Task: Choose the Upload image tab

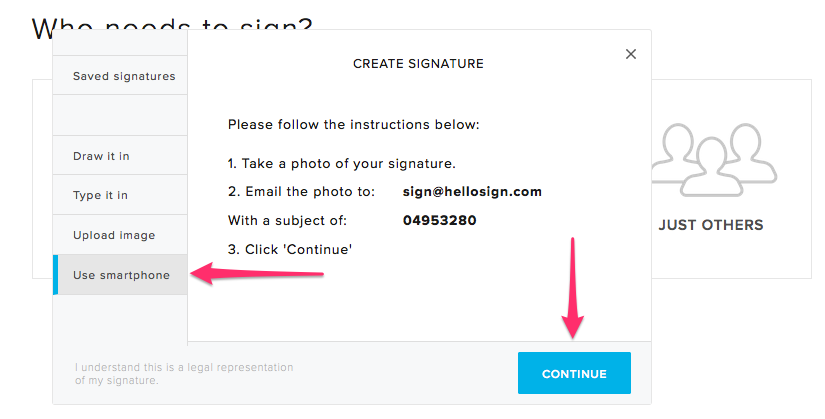Action: point(114,235)
